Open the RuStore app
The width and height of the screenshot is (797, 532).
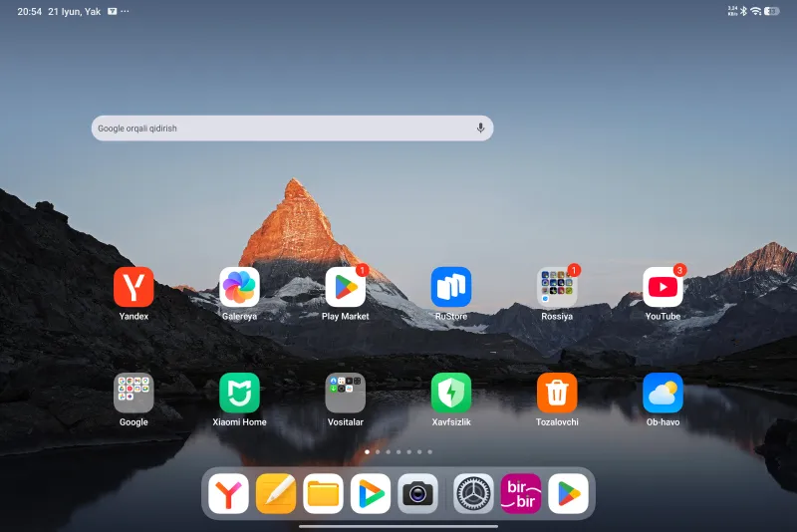click(x=451, y=287)
